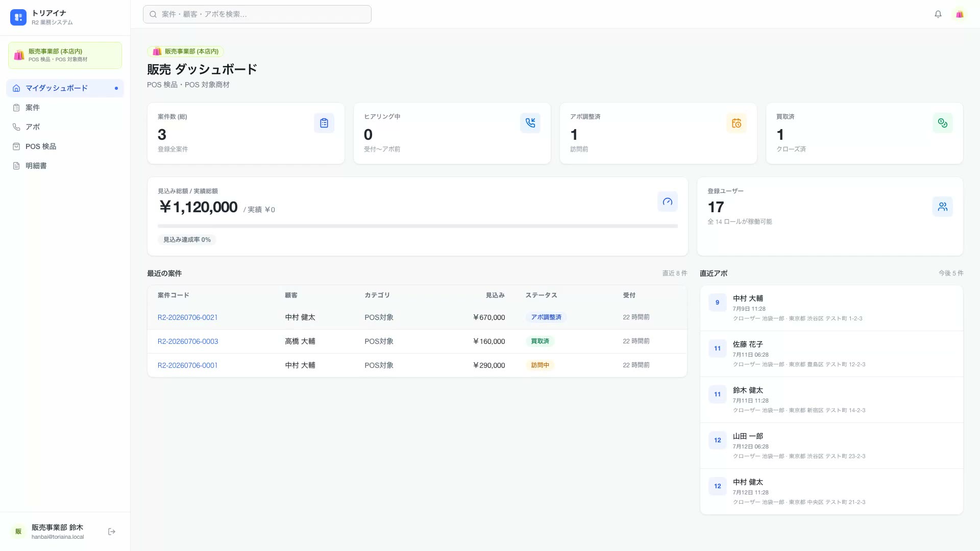Open マイダッシュボード in the sidebar

click(x=65, y=88)
